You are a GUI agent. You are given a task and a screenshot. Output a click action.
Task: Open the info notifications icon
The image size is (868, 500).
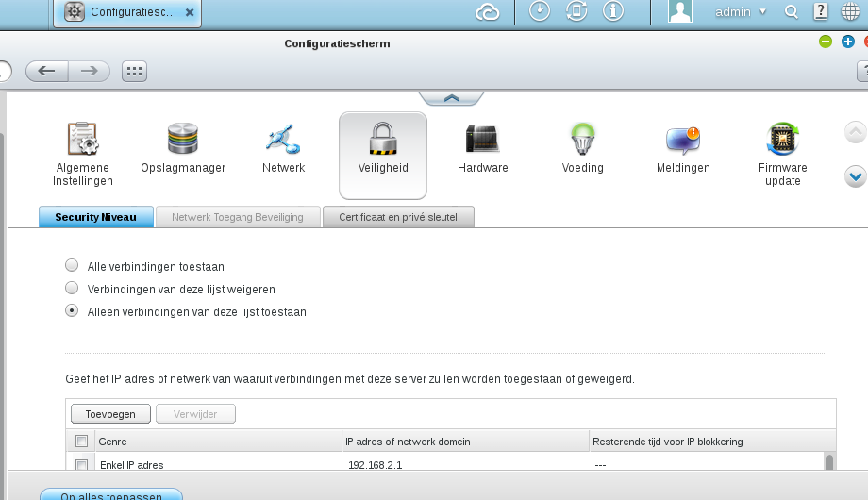pyautogui.click(x=613, y=11)
